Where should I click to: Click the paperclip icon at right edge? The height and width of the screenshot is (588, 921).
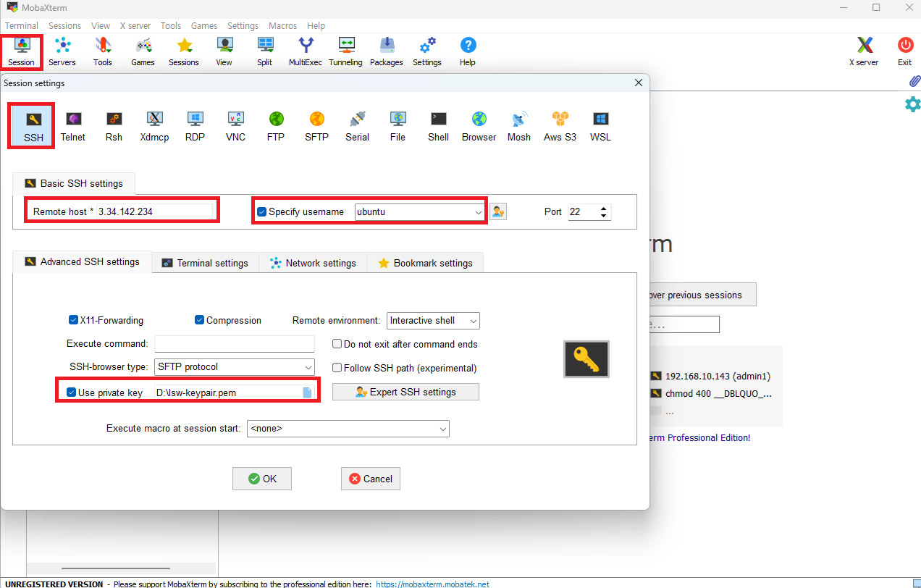pyautogui.click(x=914, y=80)
